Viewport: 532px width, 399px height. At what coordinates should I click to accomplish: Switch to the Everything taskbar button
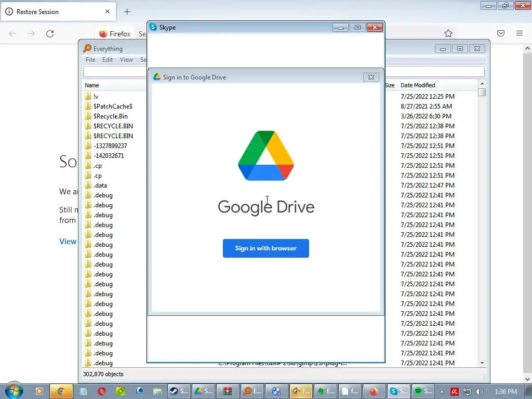(252, 391)
